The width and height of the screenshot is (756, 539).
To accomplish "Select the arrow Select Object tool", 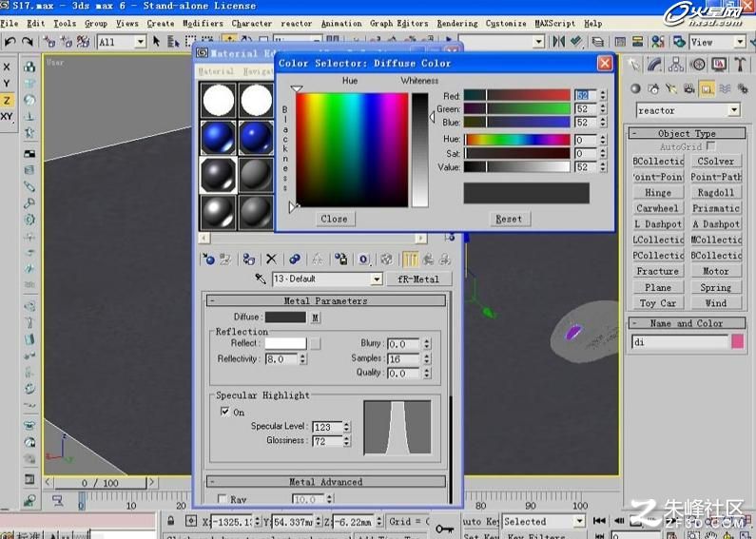I will (156, 42).
